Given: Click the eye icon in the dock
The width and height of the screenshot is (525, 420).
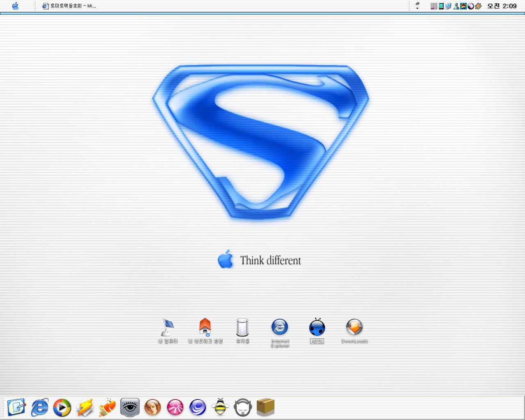Looking at the screenshot, I should click(x=130, y=408).
